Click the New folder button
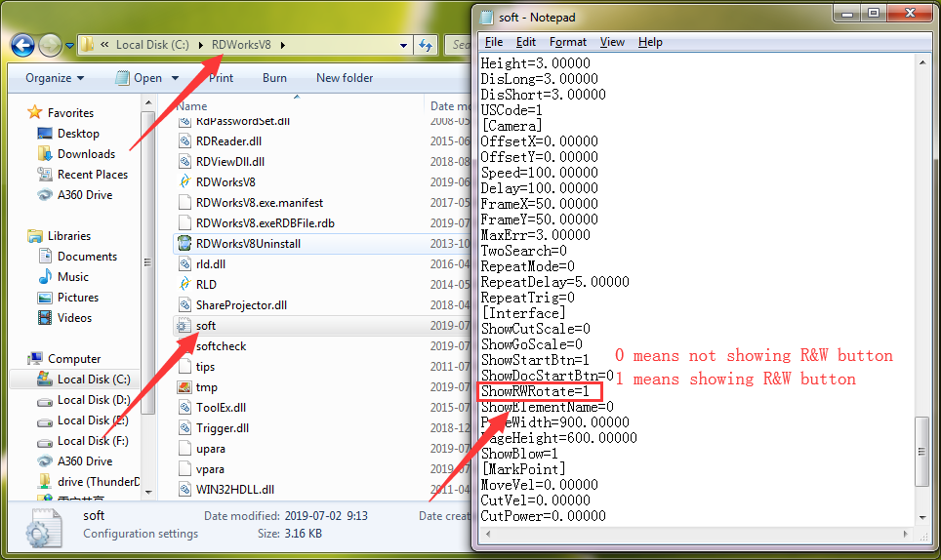The image size is (941, 560). [x=345, y=78]
